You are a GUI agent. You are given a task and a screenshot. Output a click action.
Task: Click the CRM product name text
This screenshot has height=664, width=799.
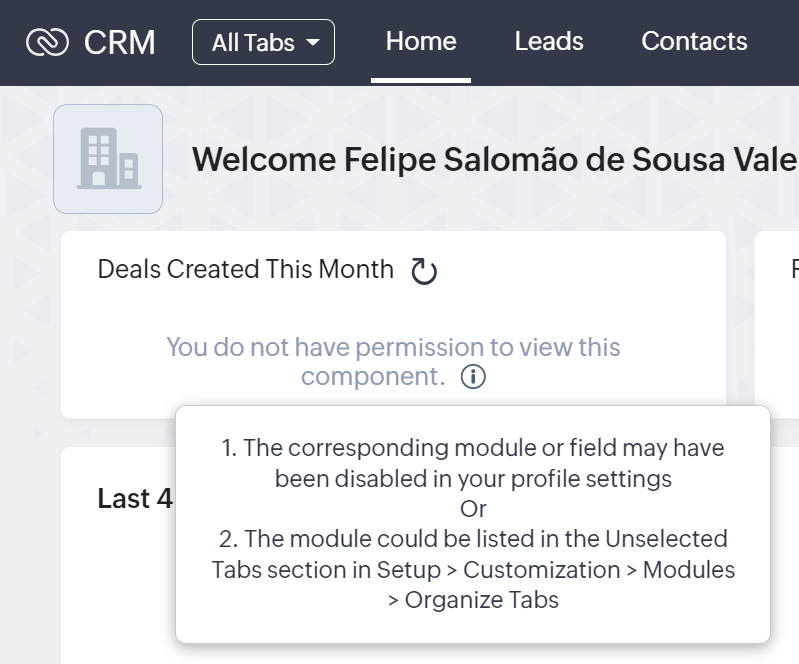120,42
